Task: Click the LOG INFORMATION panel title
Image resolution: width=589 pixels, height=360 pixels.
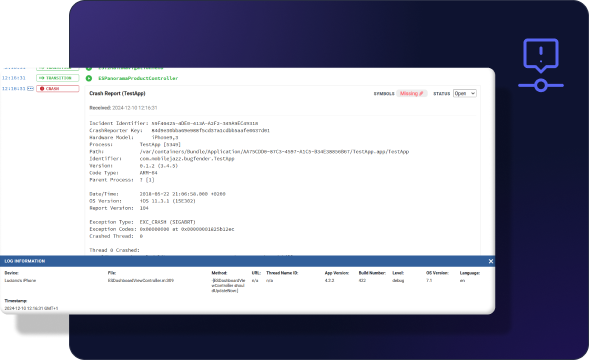Action: tap(25, 261)
